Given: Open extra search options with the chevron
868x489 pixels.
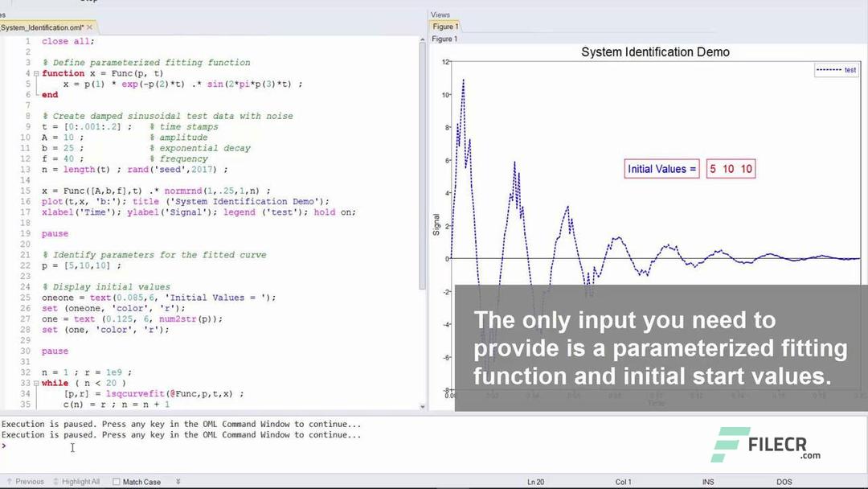Looking at the screenshot, I should (x=178, y=481).
